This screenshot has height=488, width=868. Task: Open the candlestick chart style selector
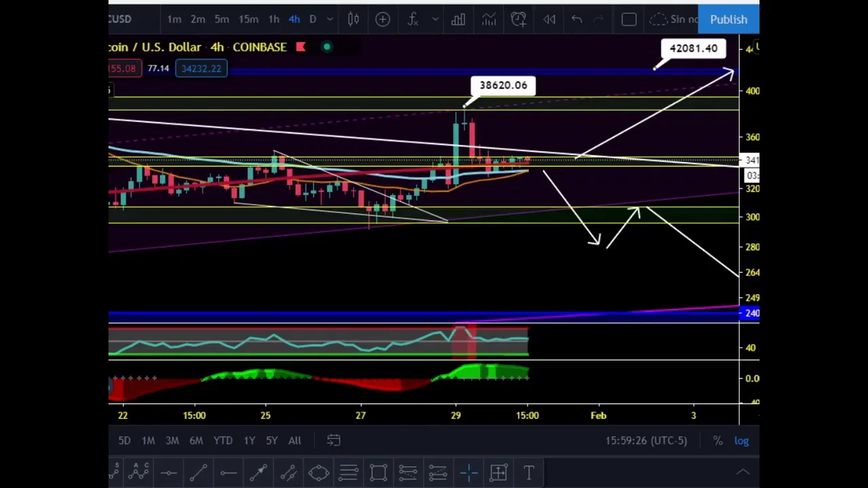click(353, 20)
